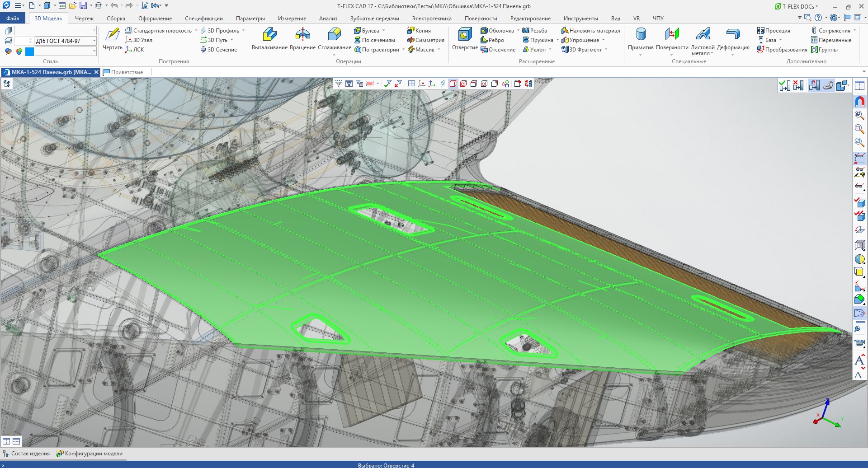The width and height of the screenshot is (868, 468).
Task: Switch to the Сборка ribbon tab
Action: pos(116,19)
